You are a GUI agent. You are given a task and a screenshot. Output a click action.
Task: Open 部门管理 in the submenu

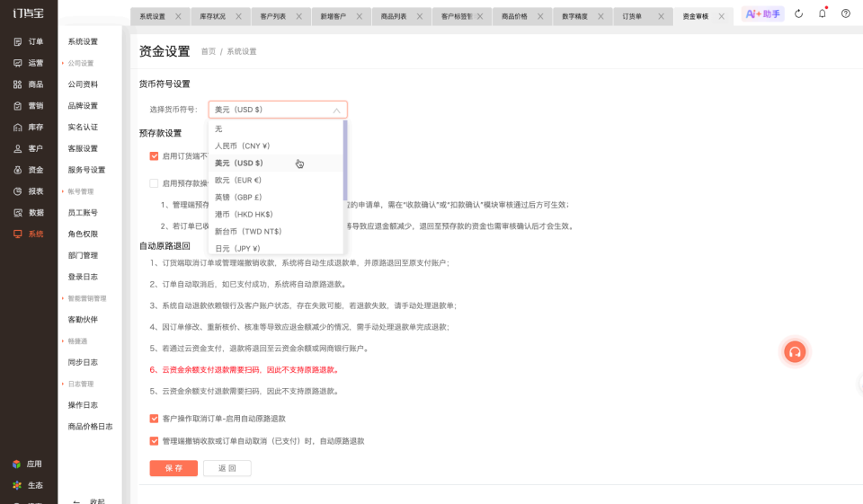[x=83, y=255]
